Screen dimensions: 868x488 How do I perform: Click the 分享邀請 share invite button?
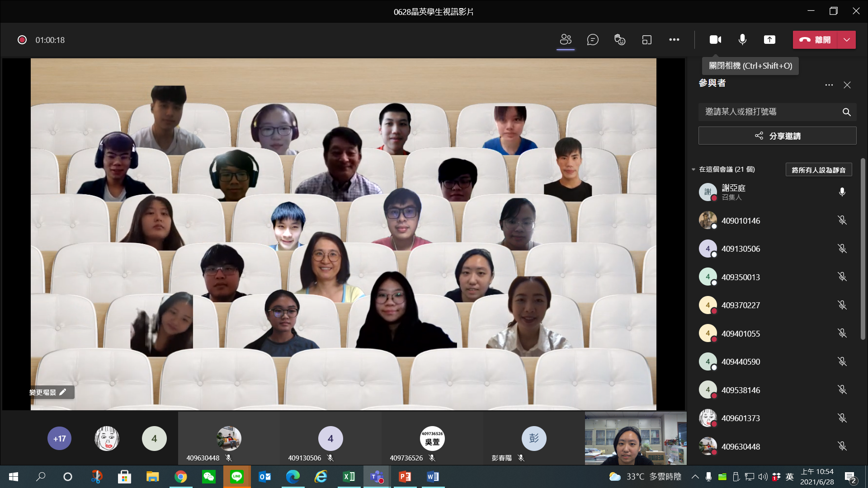[777, 136]
